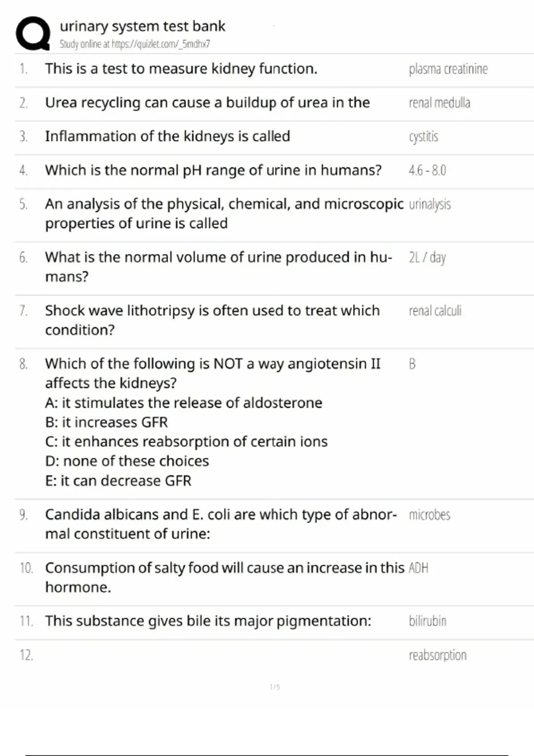Select the 'renal calculi' answer

(435, 311)
